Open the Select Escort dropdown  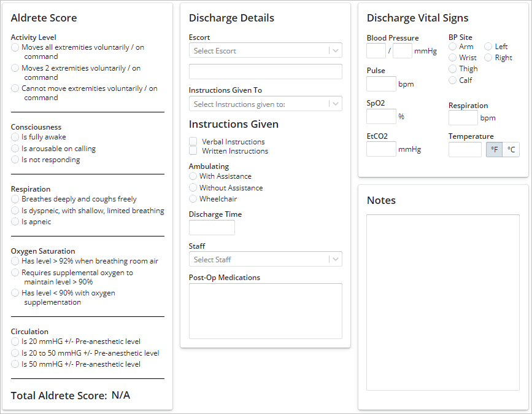pyautogui.click(x=265, y=51)
